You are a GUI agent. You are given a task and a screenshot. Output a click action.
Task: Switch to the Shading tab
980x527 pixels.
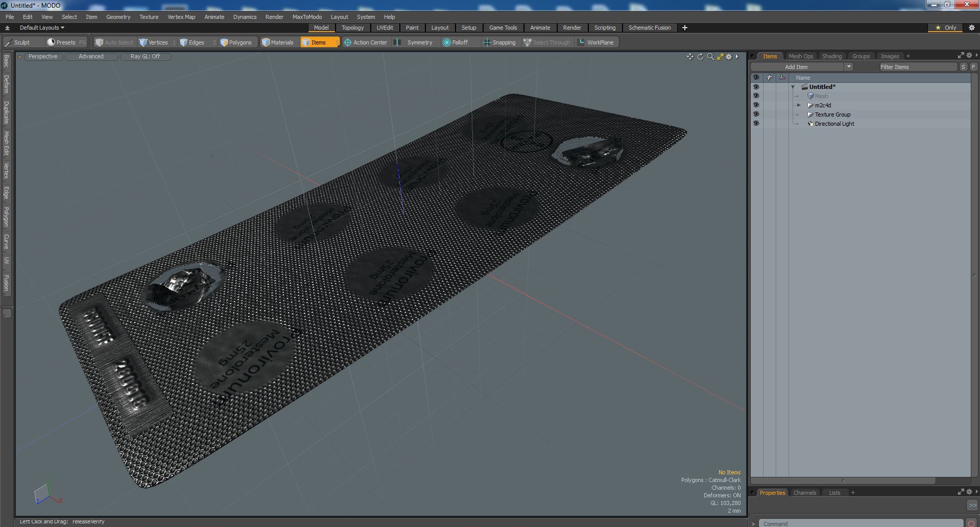point(831,56)
